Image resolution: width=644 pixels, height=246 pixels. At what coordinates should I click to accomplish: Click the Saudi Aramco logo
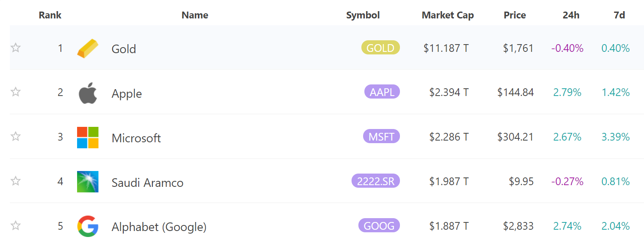[x=88, y=182]
